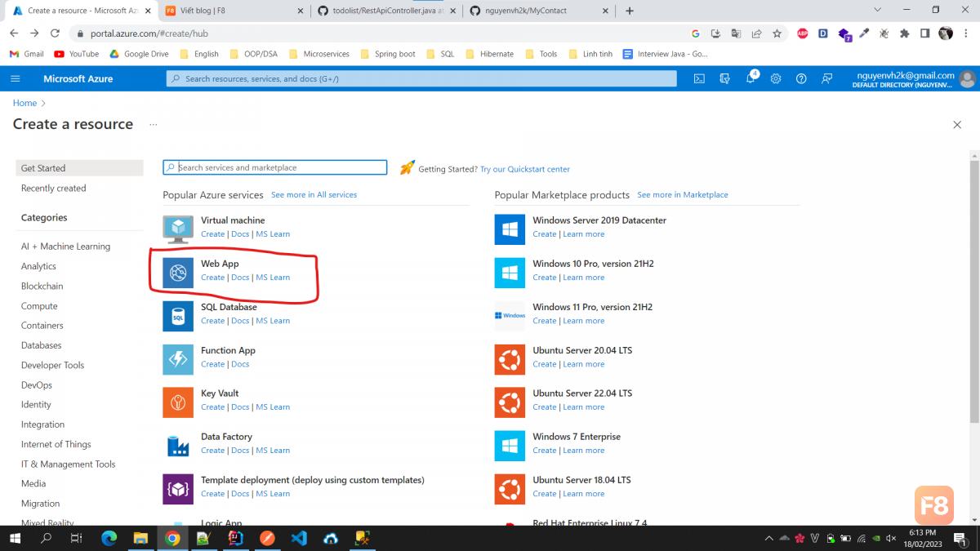
Task: Click See more in All services
Action: click(x=314, y=195)
